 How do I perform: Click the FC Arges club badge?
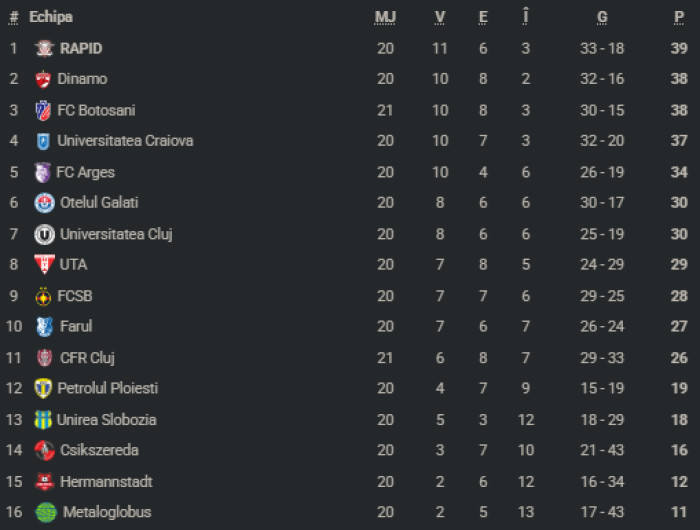point(42,172)
